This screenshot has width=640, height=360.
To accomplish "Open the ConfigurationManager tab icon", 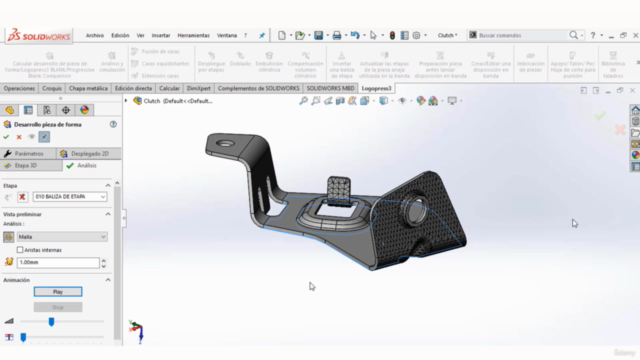I will (x=47, y=110).
